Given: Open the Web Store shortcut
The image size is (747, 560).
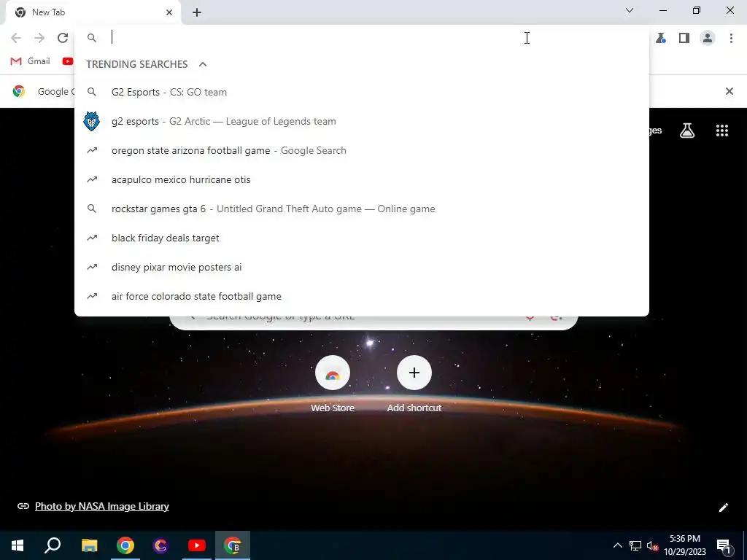Looking at the screenshot, I should coord(333,384).
